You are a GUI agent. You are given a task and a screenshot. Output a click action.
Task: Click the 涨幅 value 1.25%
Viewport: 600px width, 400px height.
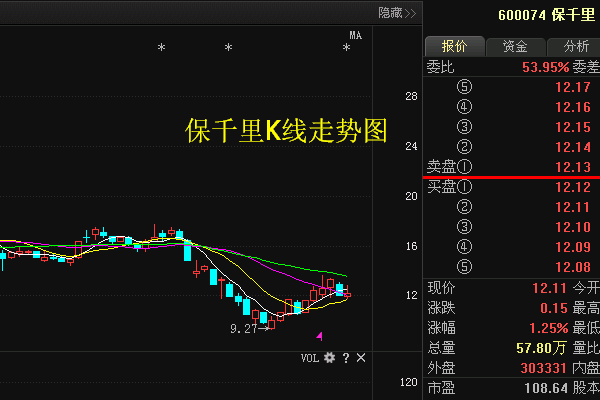coord(549,328)
